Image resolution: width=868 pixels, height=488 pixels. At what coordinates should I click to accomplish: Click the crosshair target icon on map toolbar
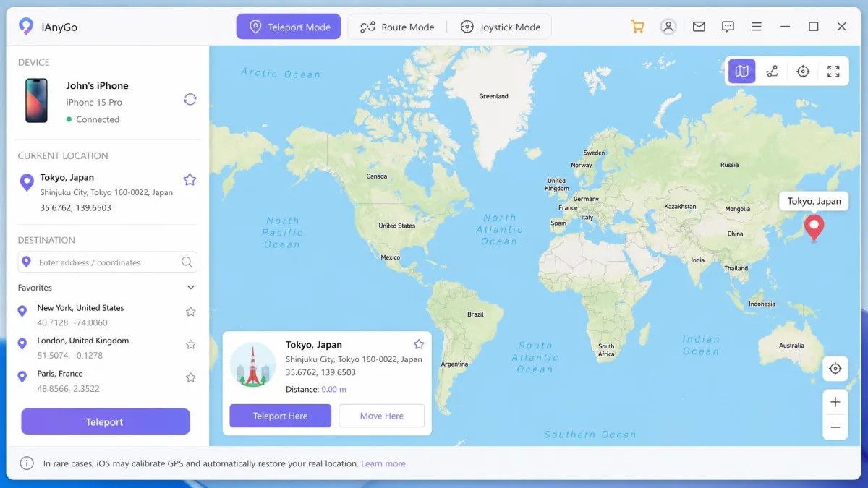(x=803, y=71)
